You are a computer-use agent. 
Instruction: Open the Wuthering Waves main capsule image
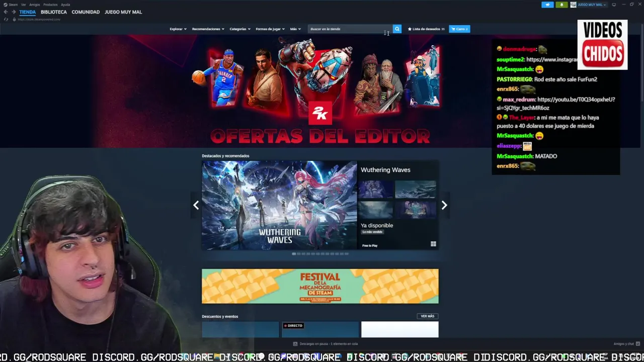[x=279, y=205]
